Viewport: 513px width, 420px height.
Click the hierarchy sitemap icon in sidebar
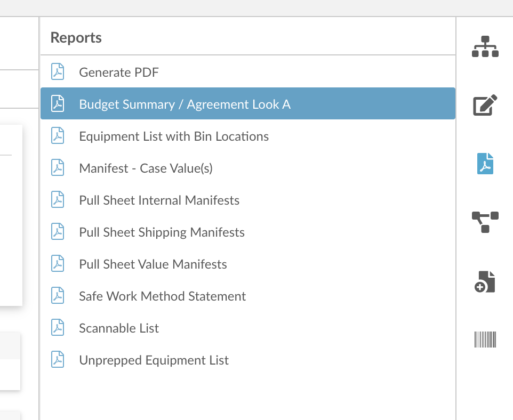(485, 46)
